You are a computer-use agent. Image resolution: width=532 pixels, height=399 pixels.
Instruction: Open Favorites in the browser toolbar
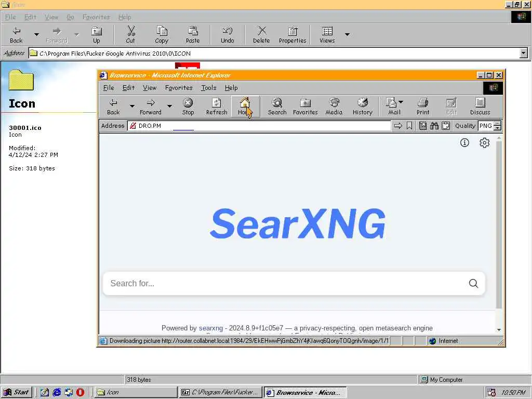click(305, 107)
